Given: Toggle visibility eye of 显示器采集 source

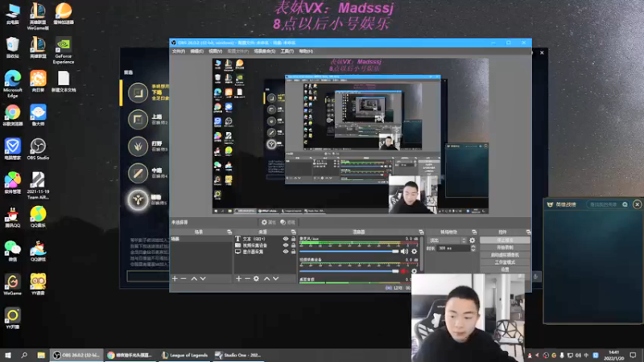Looking at the screenshot, I should pos(286,252).
